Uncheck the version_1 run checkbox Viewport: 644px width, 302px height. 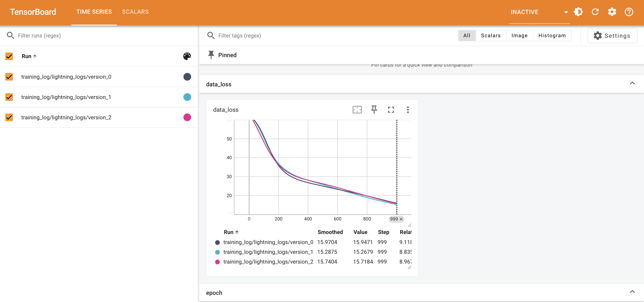click(9, 97)
